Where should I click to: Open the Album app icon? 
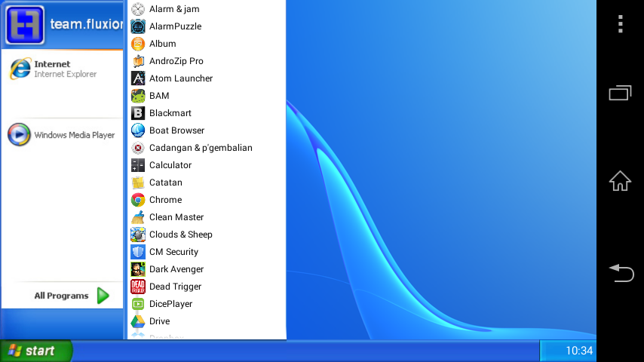coord(138,44)
